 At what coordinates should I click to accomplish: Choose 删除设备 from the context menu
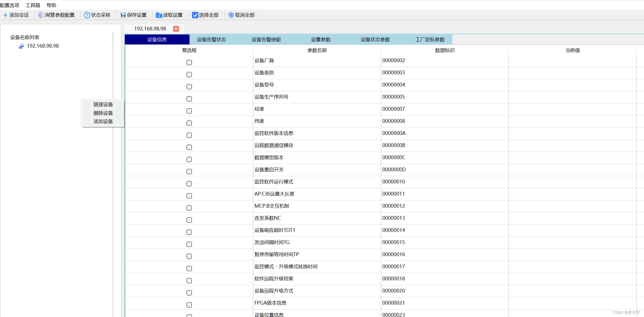click(x=103, y=113)
